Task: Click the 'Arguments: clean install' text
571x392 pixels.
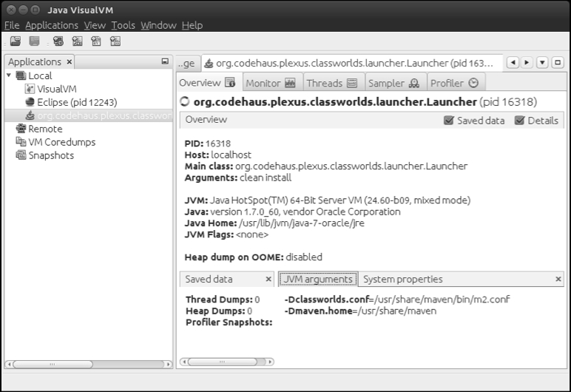Action: coord(238,178)
